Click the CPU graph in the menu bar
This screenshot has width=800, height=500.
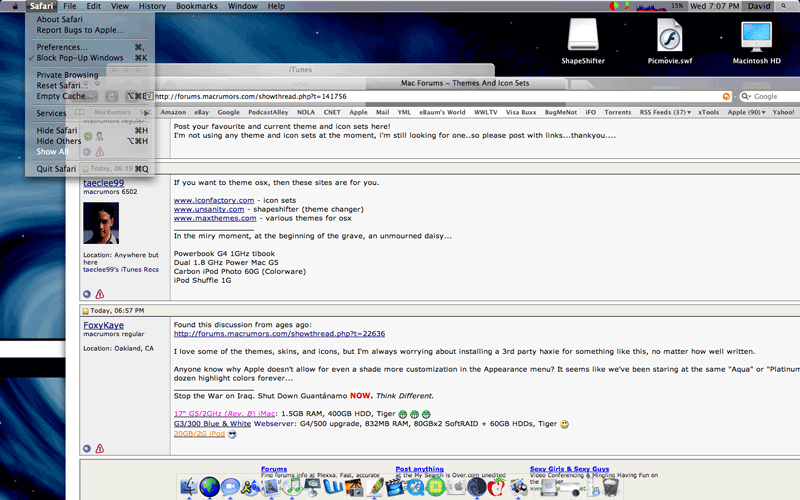point(651,6)
